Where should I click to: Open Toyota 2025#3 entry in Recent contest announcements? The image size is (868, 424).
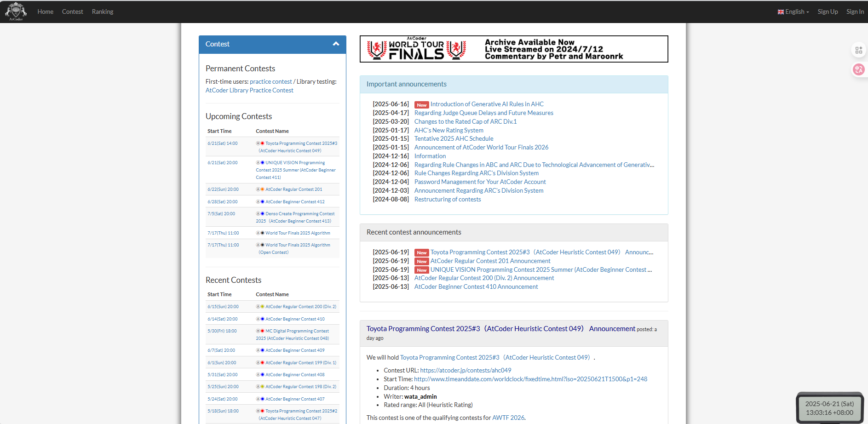(542, 252)
